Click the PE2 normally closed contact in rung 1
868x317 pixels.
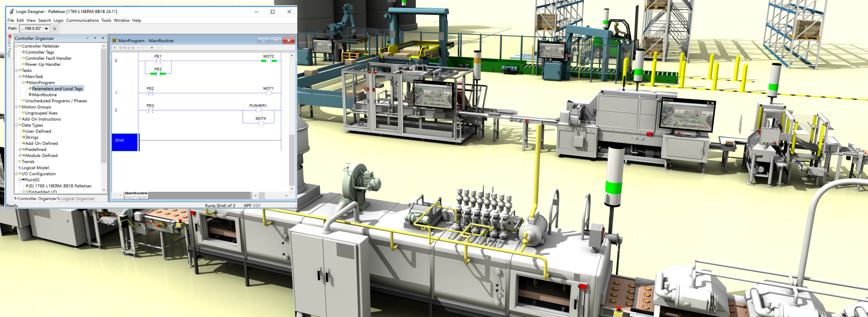150,93
